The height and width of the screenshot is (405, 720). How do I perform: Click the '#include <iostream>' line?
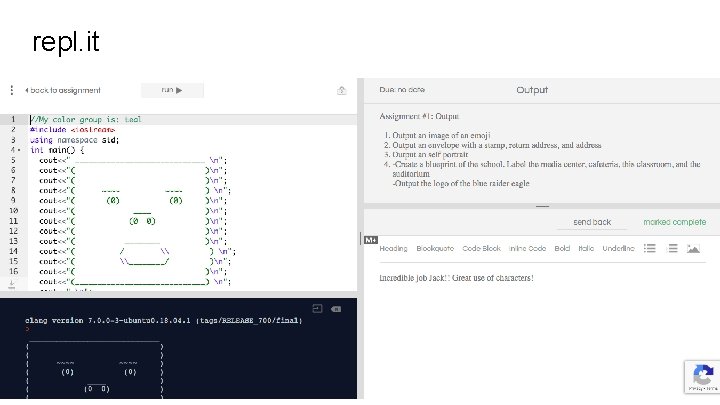point(72,130)
